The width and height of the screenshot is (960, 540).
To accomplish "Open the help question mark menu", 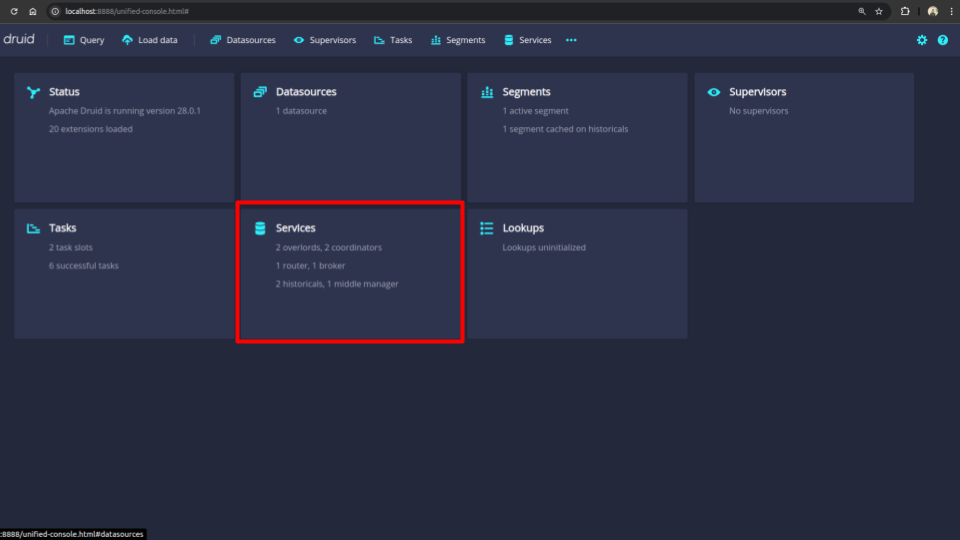I will click(x=942, y=40).
